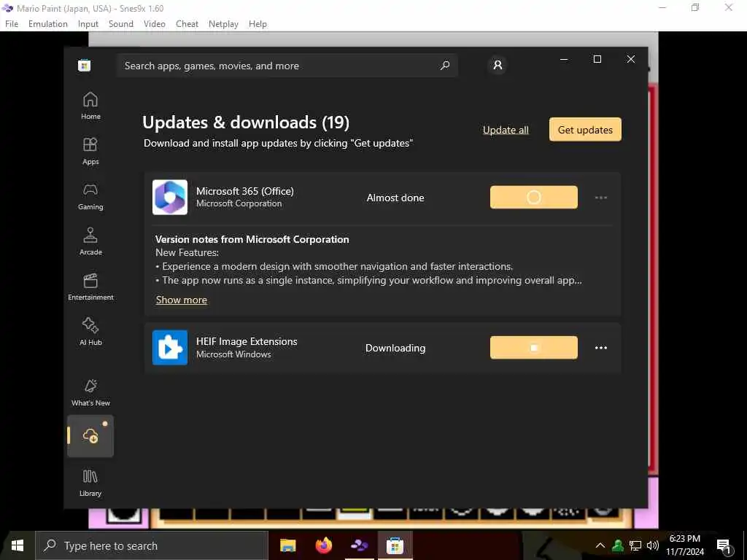Go to Apps in the Store sidebar
The image size is (747, 560).
[90, 152]
